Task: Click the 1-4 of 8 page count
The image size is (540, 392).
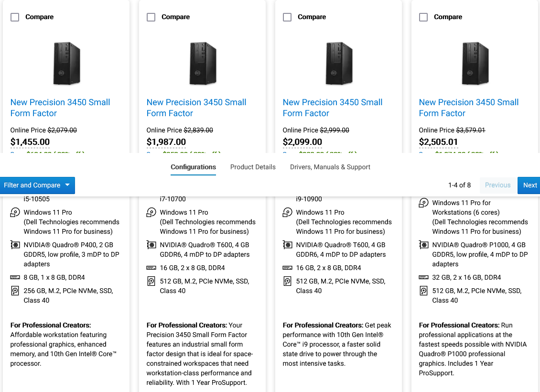Action: pyautogui.click(x=459, y=185)
